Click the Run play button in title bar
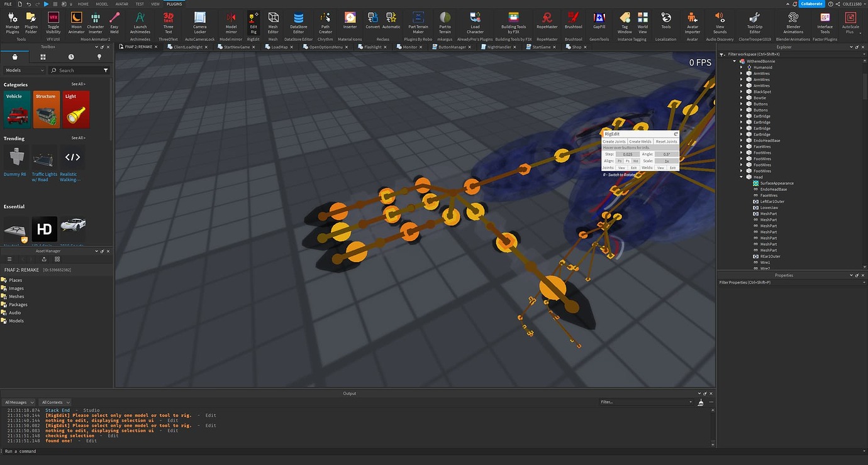Image resolution: width=868 pixels, height=465 pixels. (46, 4)
